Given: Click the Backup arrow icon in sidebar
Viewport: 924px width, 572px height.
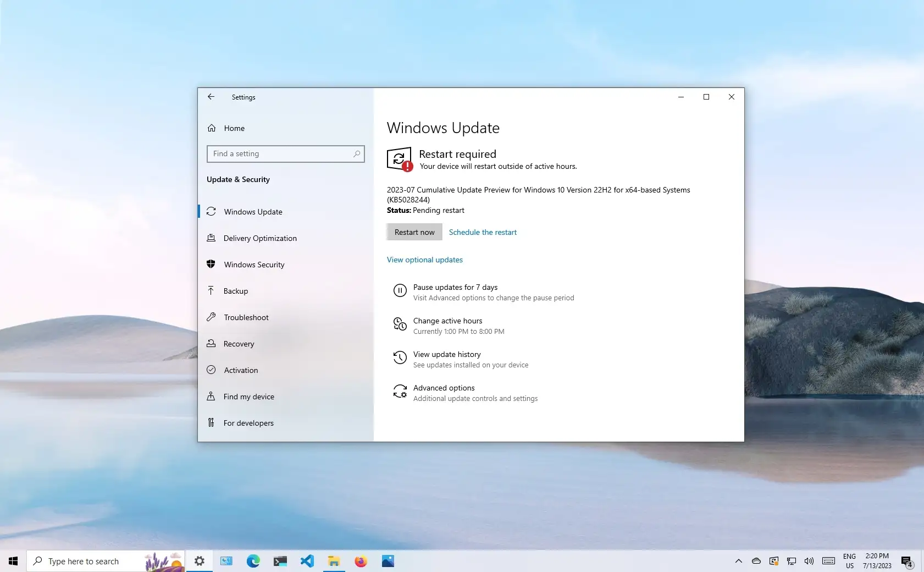Looking at the screenshot, I should click(211, 290).
